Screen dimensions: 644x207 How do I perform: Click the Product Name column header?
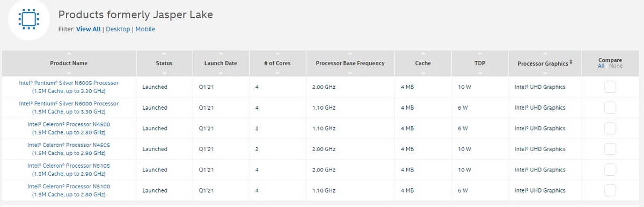69,63
